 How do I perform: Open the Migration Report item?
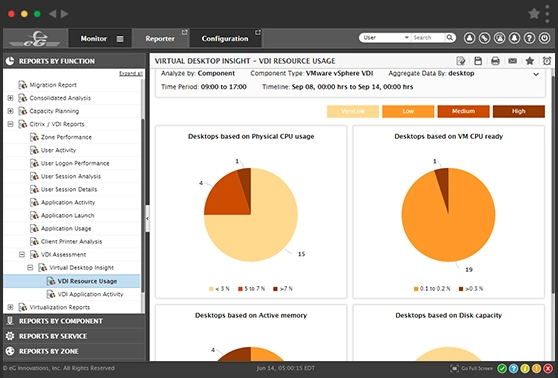tap(53, 85)
